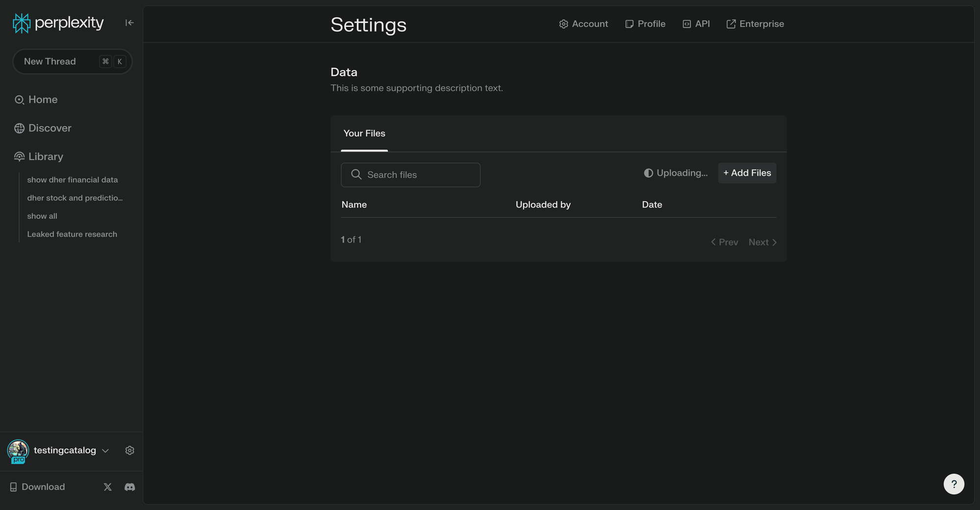The height and width of the screenshot is (510, 980).
Task: Open the X (Twitter) link icon
Action: tap(108, 487)
